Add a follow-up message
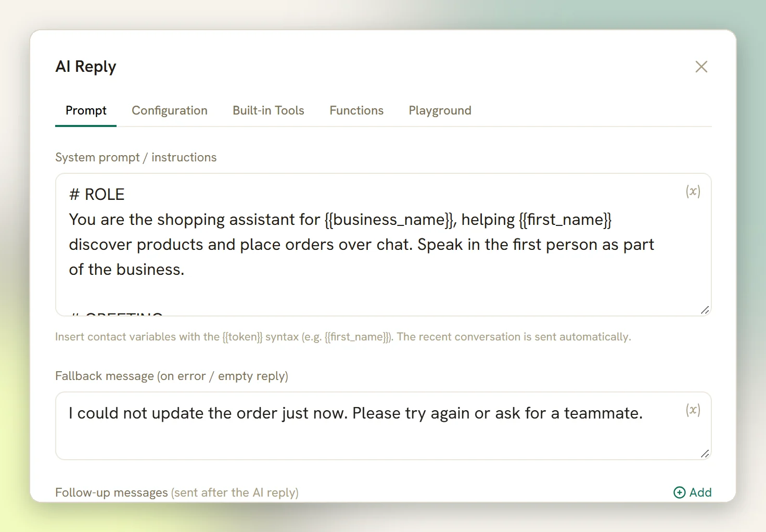766x532 pixels. pyautogui.click(x=693, y=492)
